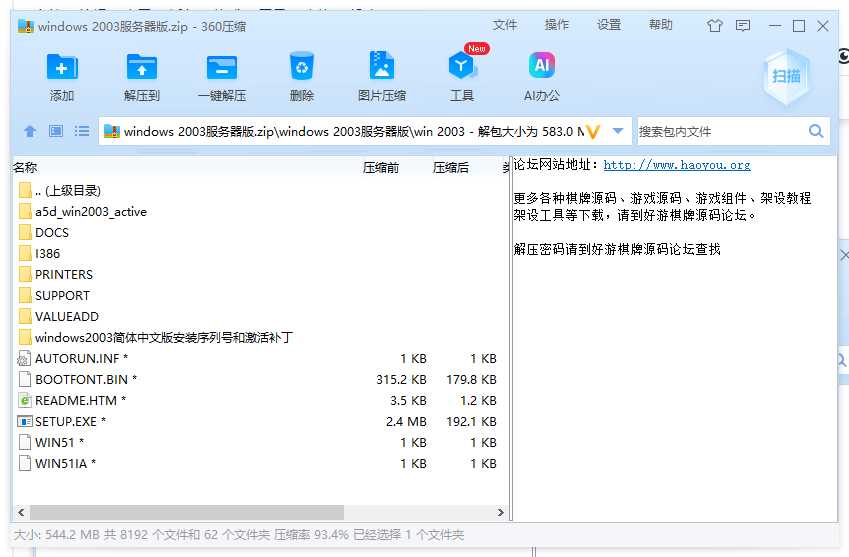
Task: Sort by the 名称 column header
Action: 25,168
